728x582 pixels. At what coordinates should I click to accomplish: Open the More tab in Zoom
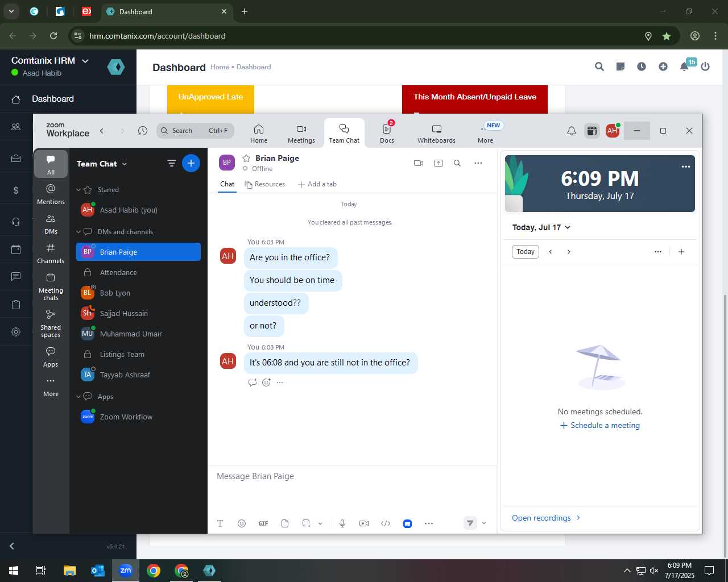coord(486,134)
